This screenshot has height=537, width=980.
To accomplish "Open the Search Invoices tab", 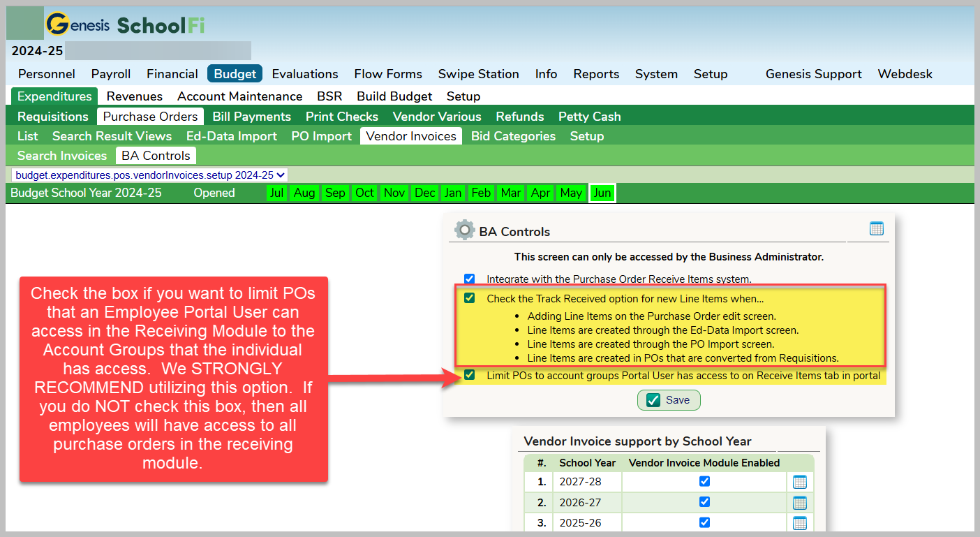I will [x=62, y=156].
